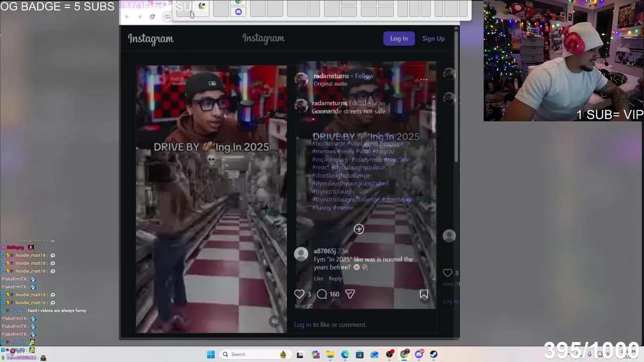Screen dimensions: 644x362
Task: Save the post with the bookmark icon
Action: coord(424,295)
